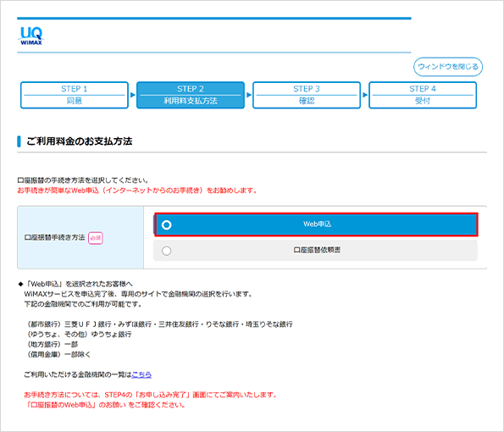Click the 口座振替依頼書 option label
Image resolution: width=504 pixels, height=432 pixels.
pos(317,250)
